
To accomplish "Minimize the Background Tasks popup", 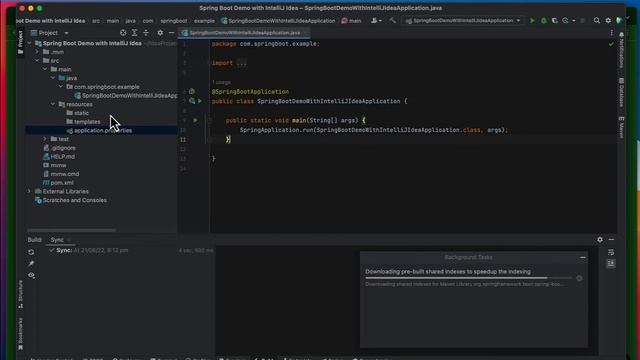I will pos(582,257).
